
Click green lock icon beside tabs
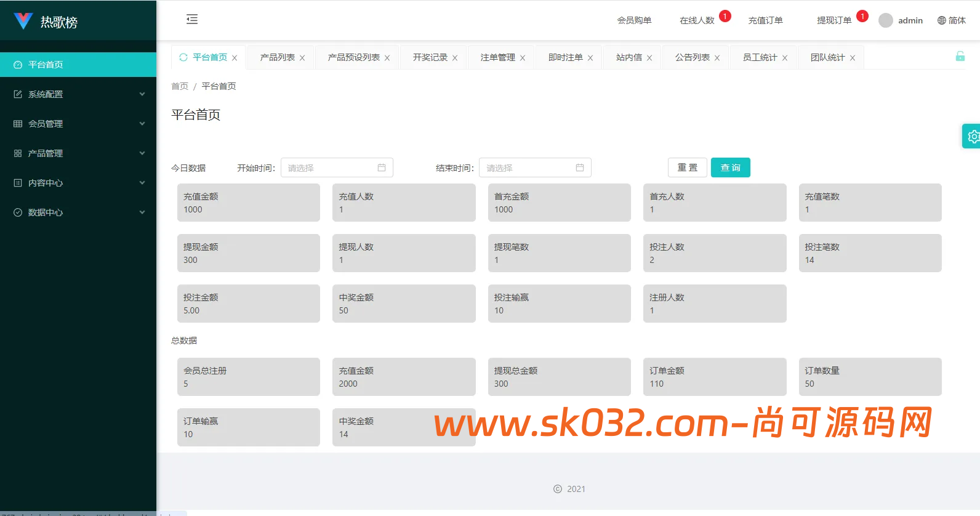tap(960, 57)
